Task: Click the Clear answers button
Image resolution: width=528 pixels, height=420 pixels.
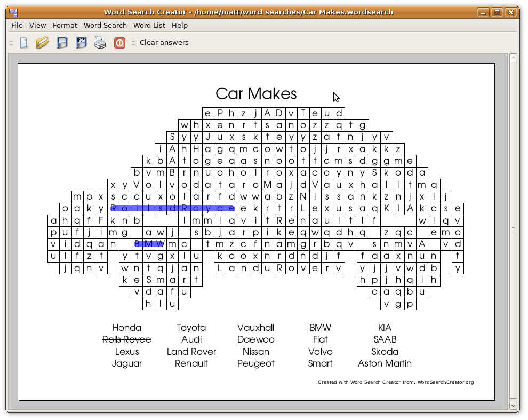Action: pyautogui.click(x=164, y=43)
